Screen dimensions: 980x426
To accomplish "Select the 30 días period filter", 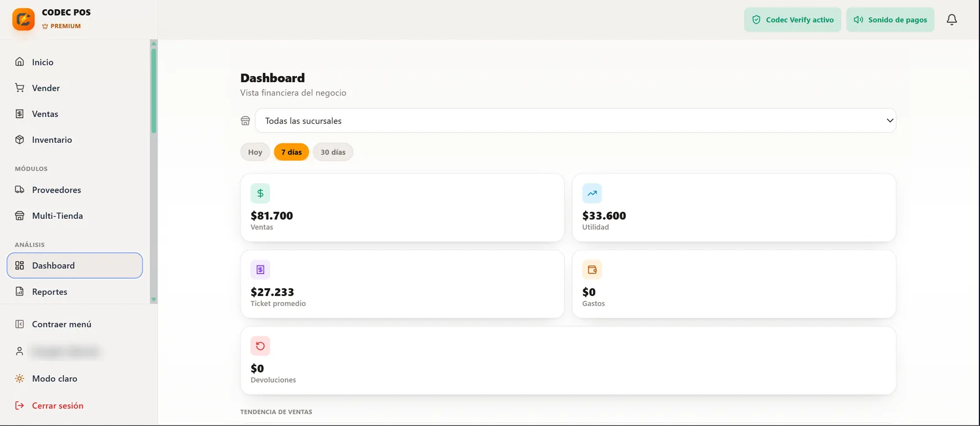I will tap(333, 152).
